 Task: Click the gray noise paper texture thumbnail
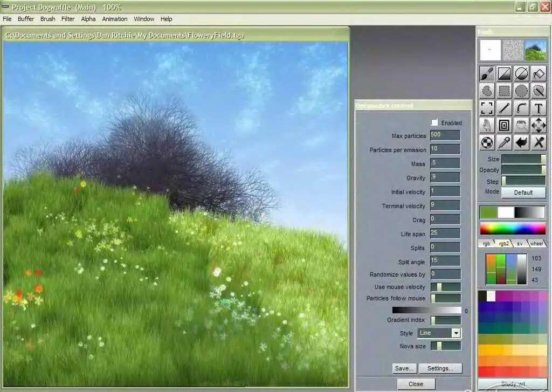[513, 50]
